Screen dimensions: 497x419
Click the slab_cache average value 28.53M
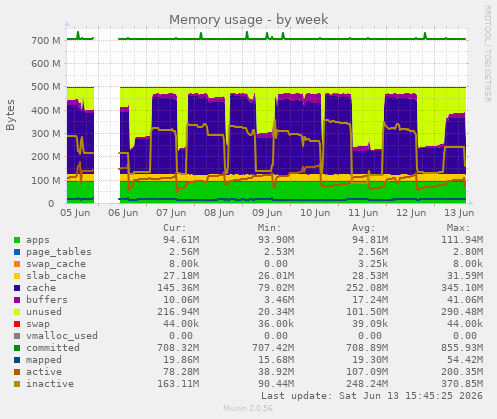click(x=370, y=276)
